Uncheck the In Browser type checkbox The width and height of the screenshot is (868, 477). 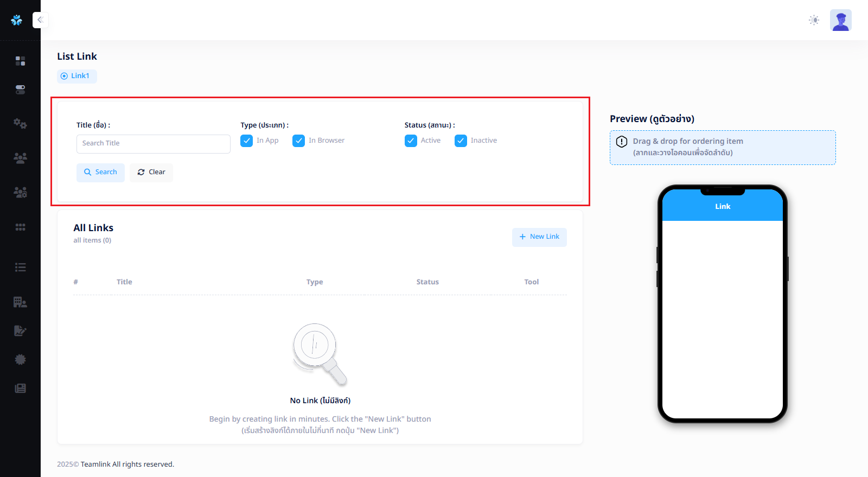[x=299, y=141]
